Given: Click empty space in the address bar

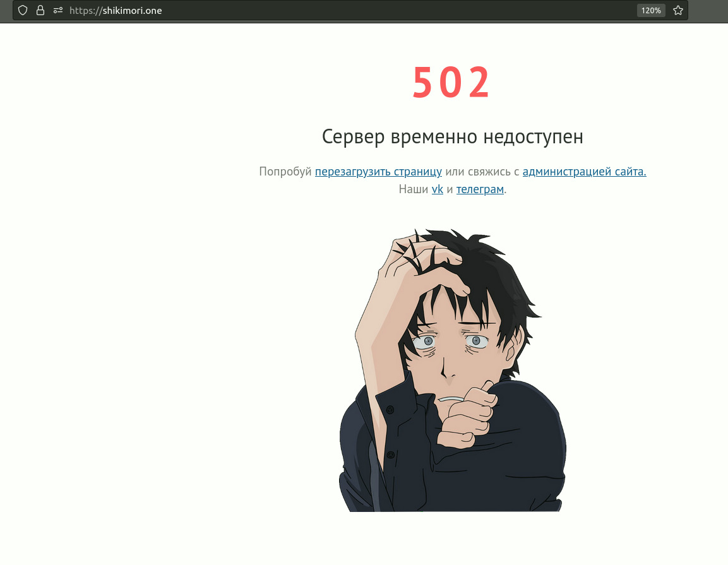Looking at the screenshot, I should click(395, 10).
